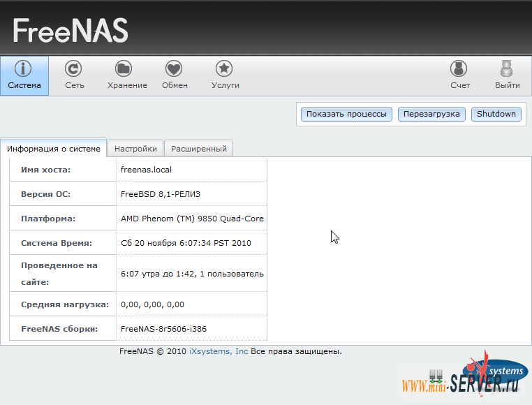Open the Услуги star icon

point(224,68)
